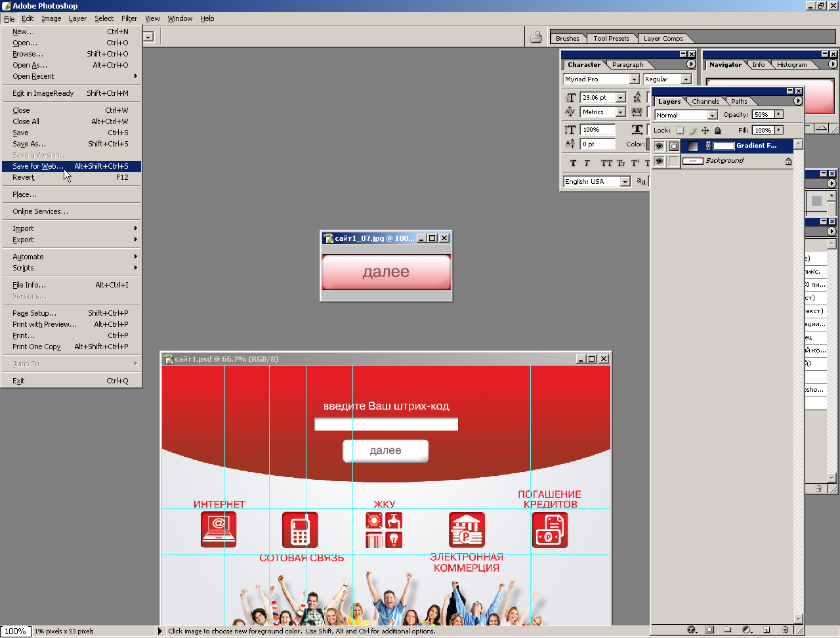Viewport: 840px width, 638px height.
Task: Click Add layer style icon in Layers panel
Action: click(x=691, y=629)
